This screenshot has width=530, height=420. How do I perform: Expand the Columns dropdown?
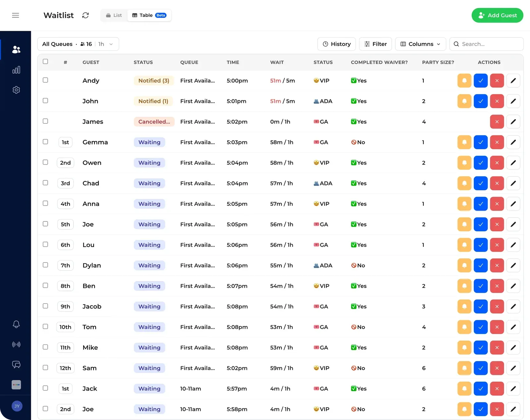[420, 44]
